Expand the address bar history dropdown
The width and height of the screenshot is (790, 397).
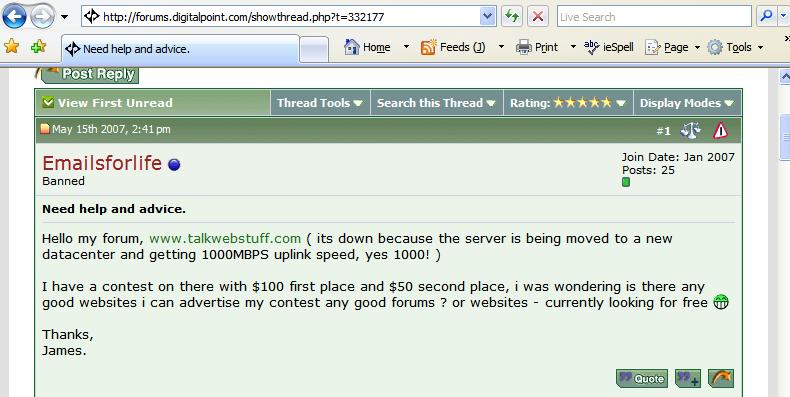[488, 17]
